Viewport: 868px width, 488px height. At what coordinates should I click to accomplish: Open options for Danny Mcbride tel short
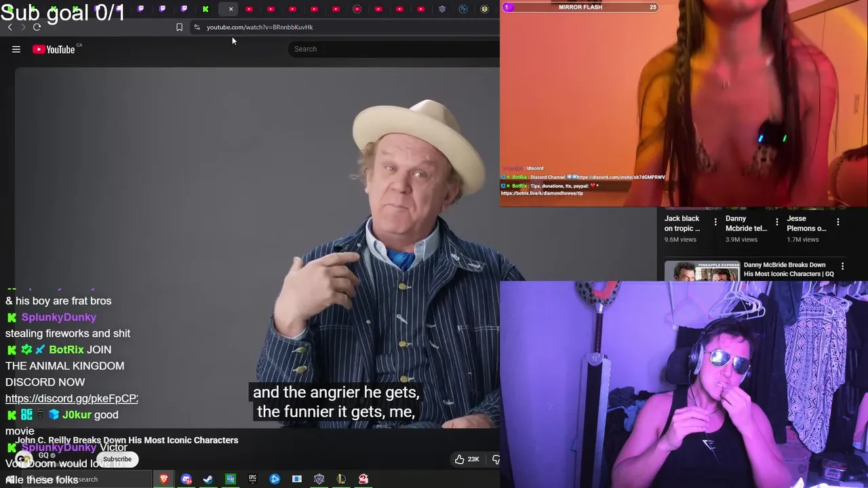point(777,222)
